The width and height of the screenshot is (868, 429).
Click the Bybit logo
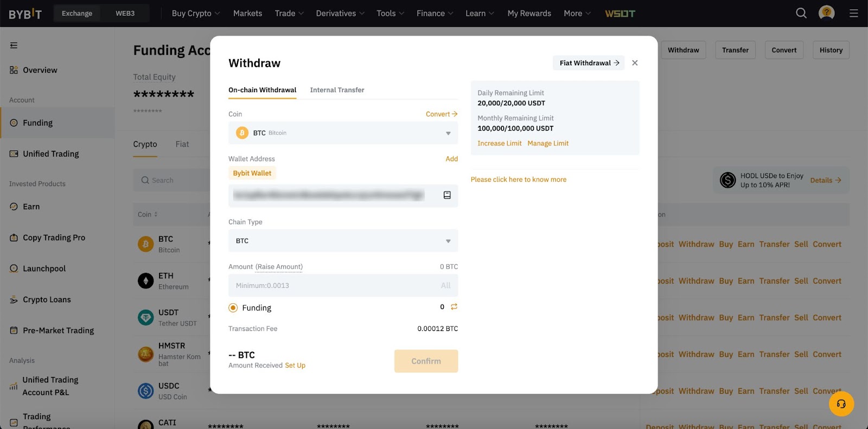25,14
